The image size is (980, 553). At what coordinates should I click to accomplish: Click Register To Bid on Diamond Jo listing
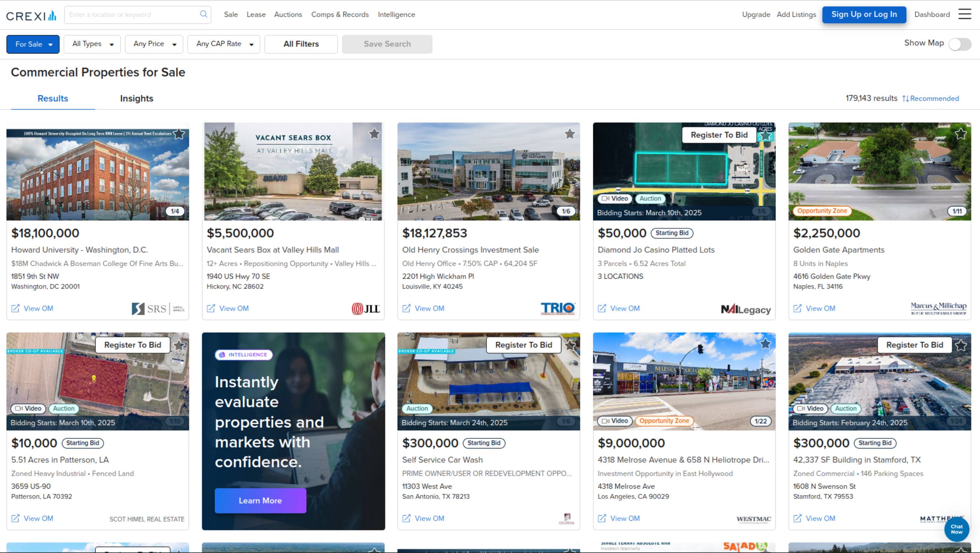(719, 135)
